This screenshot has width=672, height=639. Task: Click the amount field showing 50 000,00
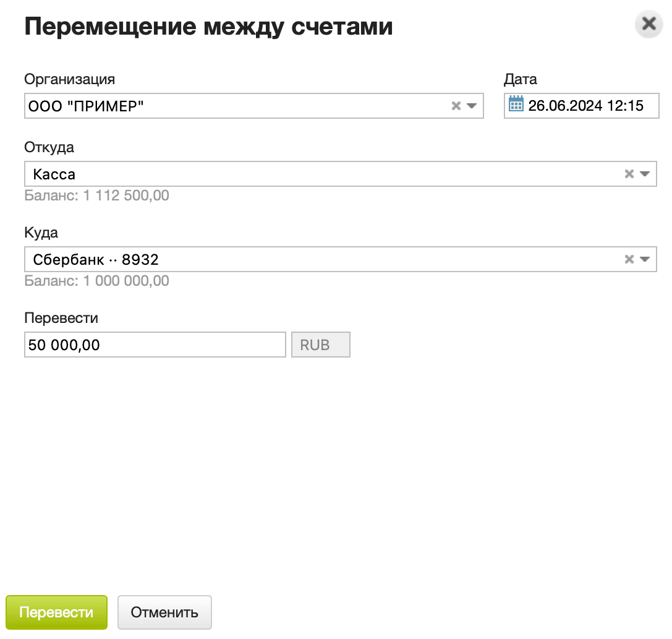tap(155, 345)
